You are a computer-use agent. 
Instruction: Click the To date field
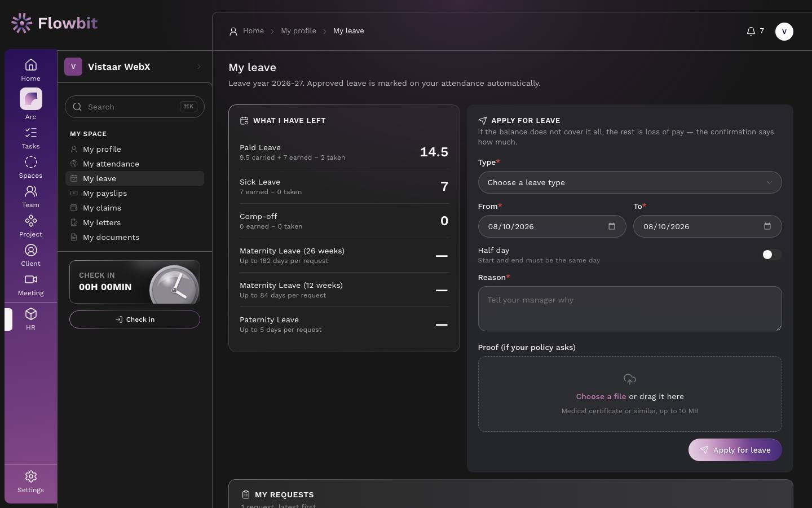coord(707,226)
